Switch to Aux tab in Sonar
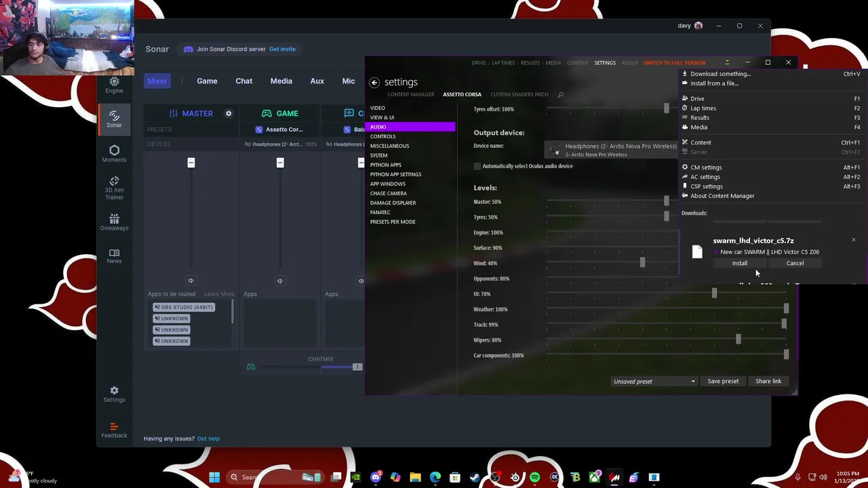 (x=317, y=81)
